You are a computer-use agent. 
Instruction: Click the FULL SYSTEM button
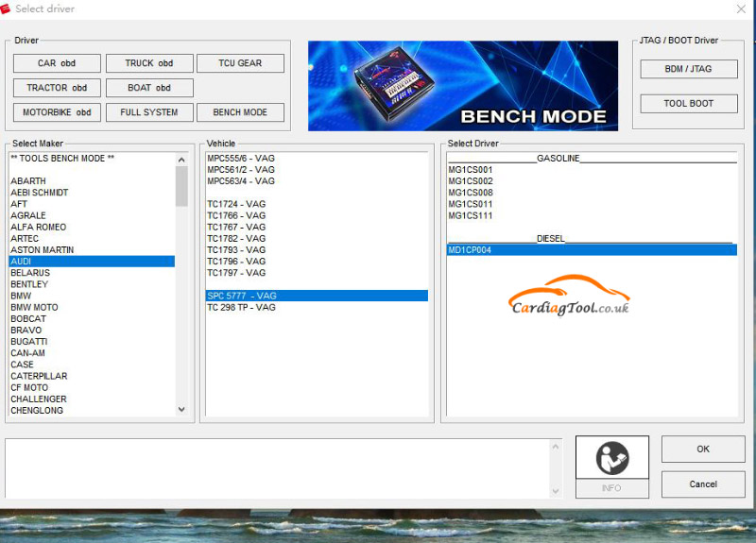[149, 112]
